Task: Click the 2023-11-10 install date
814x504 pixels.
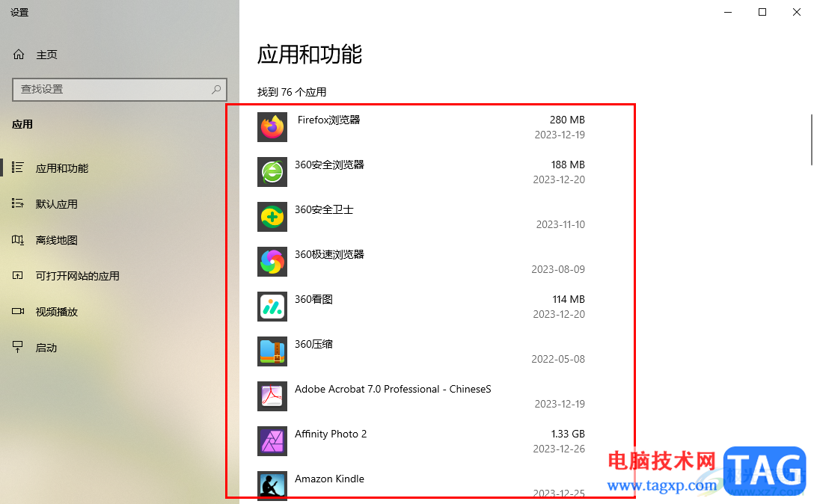Action: click(560, 225)
